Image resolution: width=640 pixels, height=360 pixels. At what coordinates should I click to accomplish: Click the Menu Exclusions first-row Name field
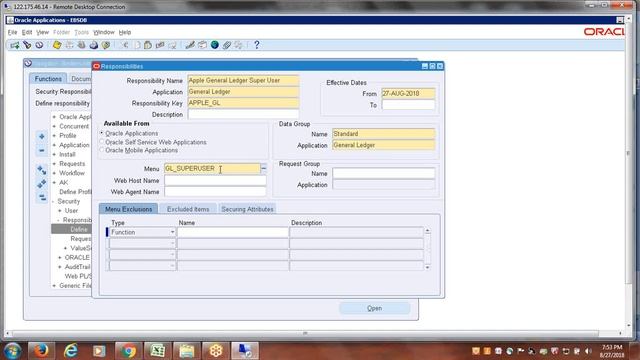coord(233,232)
